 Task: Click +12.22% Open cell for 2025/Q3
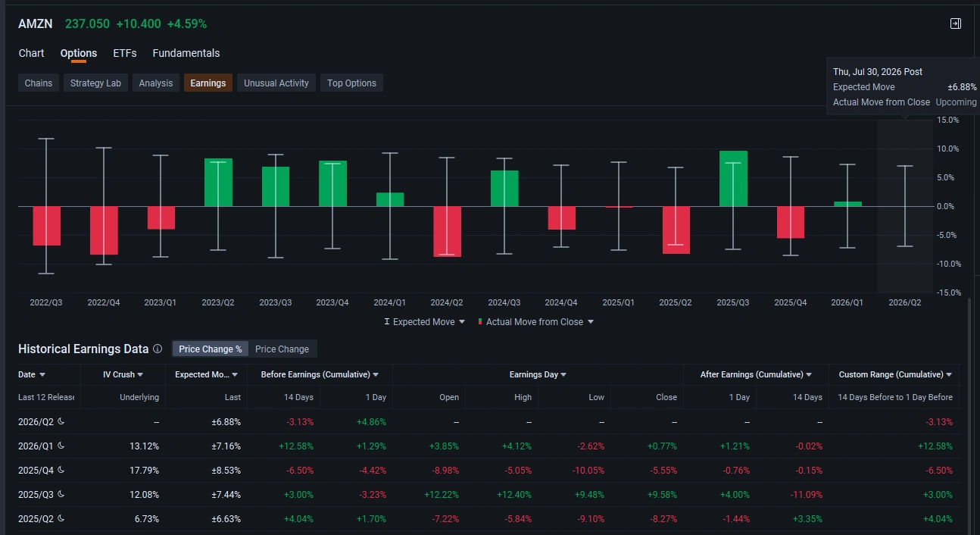(442, 494)
